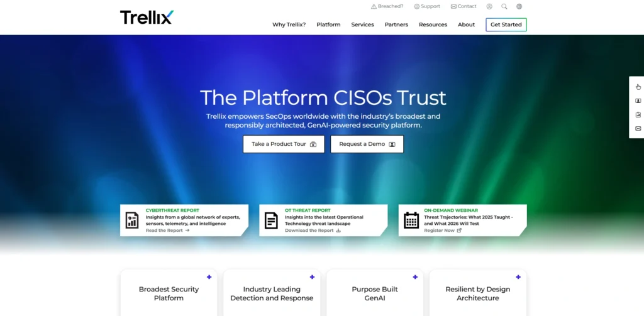
Task: Click the report chart icon in side panel
Action: click(638, 114)
